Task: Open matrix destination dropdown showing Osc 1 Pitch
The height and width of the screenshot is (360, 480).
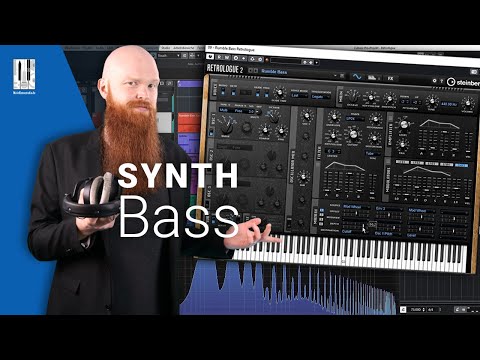Action: click(388, 233)
